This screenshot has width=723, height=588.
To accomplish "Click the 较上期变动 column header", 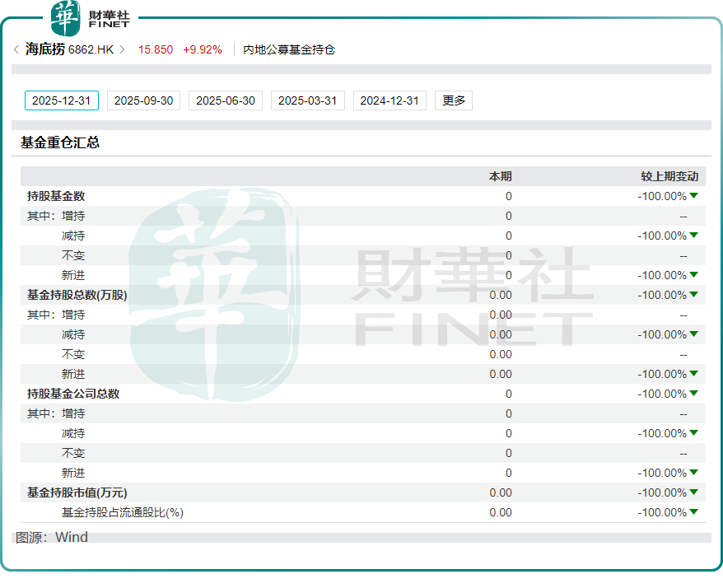I will click(x=669, y=176).
